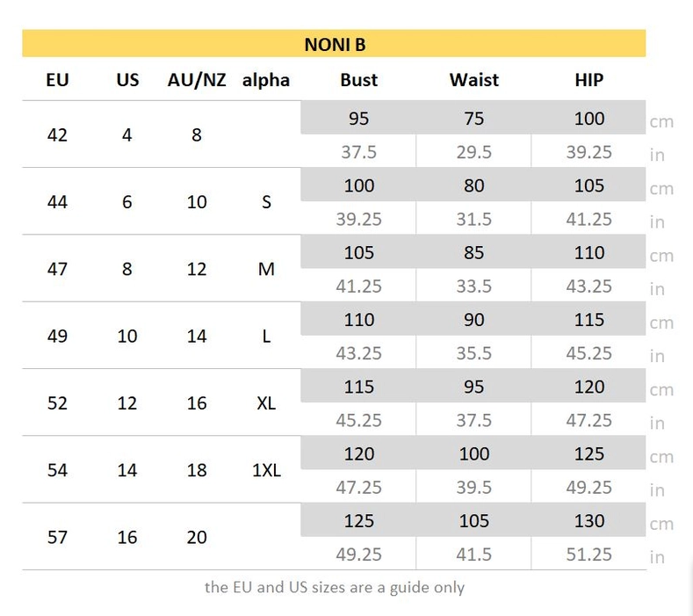The image size is (693, 616).
Task: Click EU size 57 cell
Action: pyautogui.click(x=57, y=537)
